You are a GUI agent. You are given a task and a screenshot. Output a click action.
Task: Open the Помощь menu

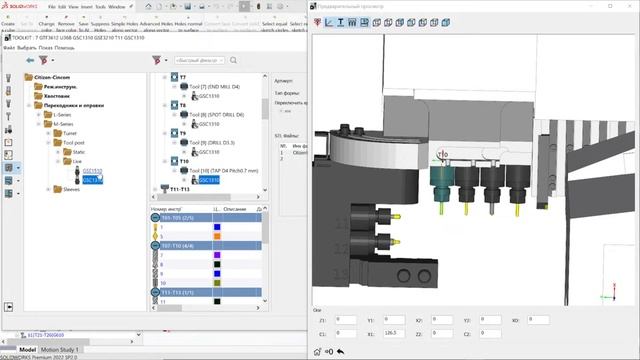[x=64, y=48]
